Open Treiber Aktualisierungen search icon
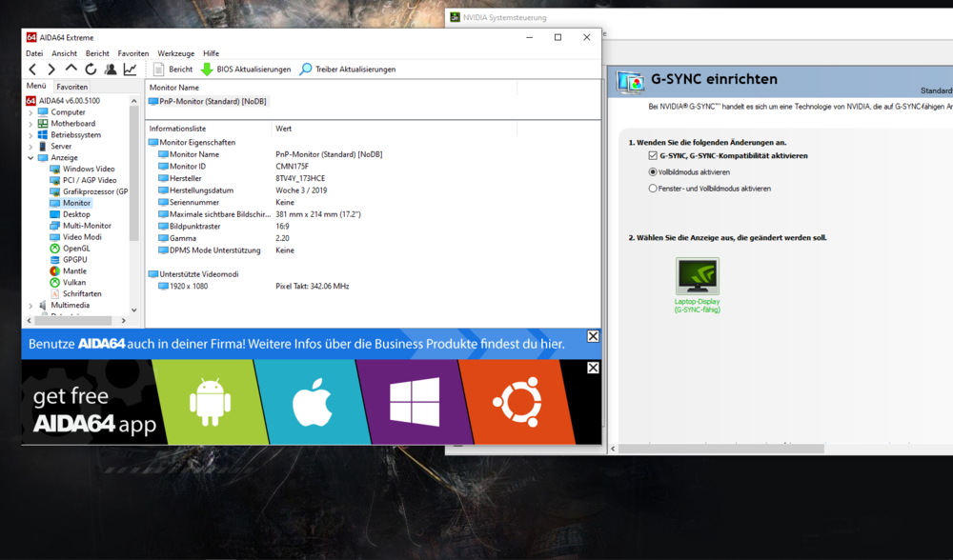 point(306,70)
